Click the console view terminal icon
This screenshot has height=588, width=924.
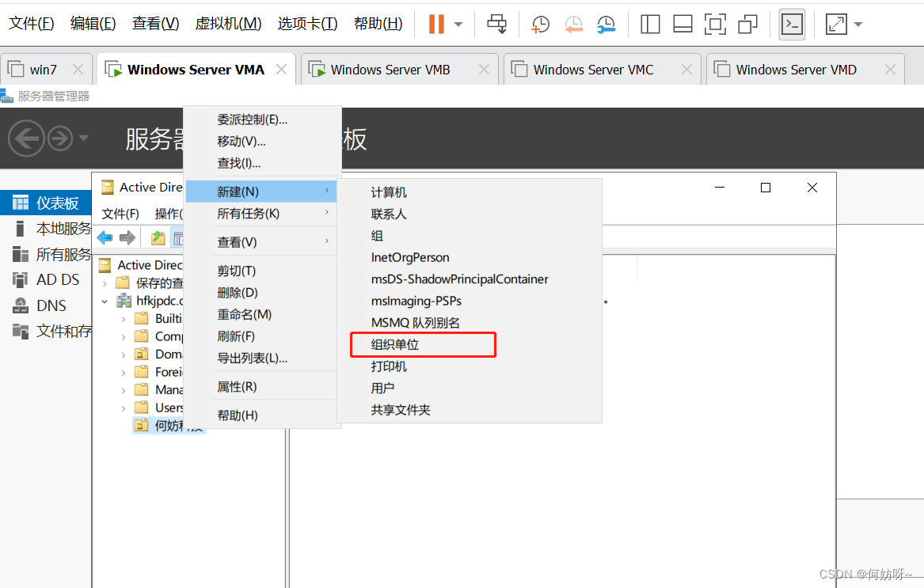pyautogui.click(x=792, y=25)
